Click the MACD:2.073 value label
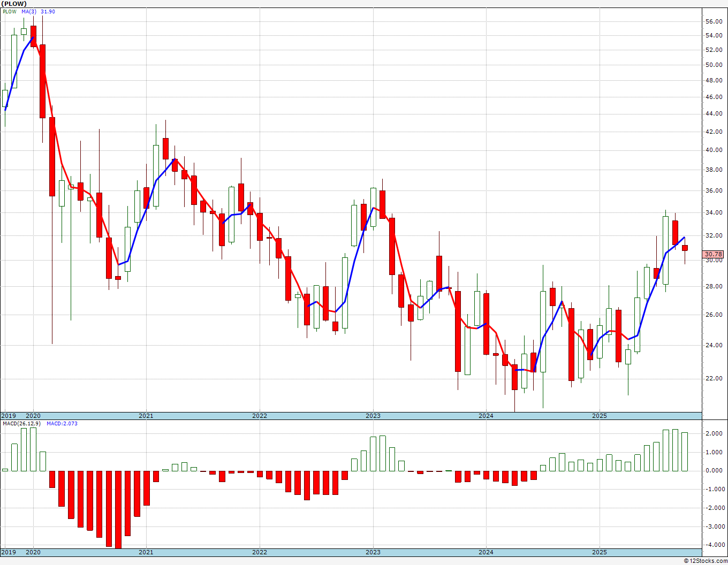Viewport: 728px width, 565px height. [62, 424]
